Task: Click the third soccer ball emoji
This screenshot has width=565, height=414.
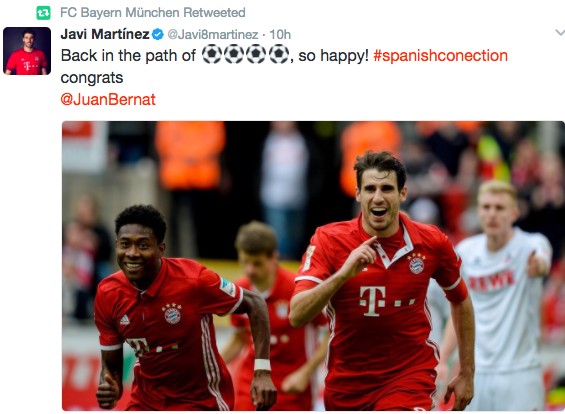Action: pos(256,54)
